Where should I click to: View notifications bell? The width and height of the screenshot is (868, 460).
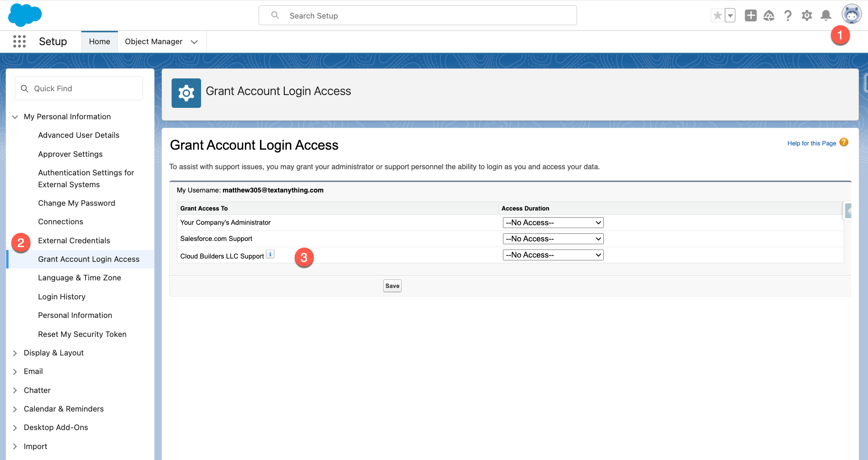pos(826,16)
